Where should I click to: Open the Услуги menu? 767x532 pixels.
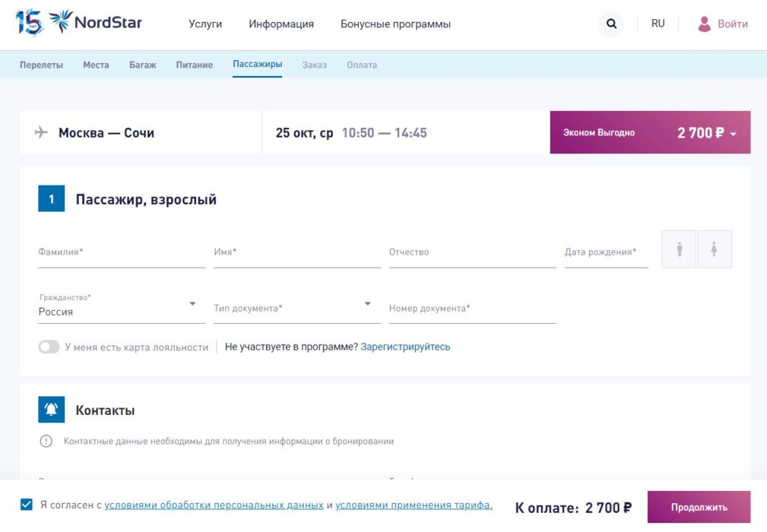pyautogui.click(x=205, y=24)
